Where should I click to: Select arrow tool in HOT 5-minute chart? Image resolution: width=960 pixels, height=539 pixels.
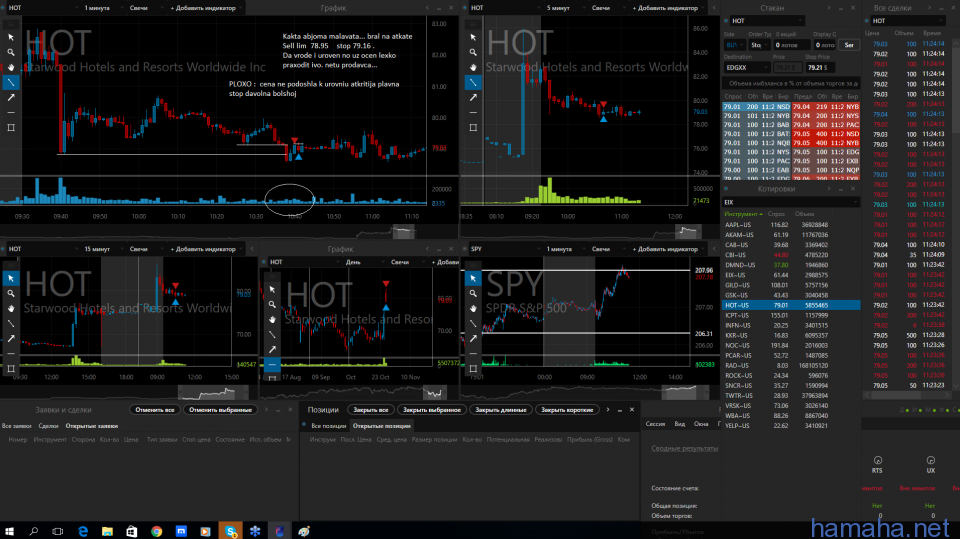pos(473,97)
